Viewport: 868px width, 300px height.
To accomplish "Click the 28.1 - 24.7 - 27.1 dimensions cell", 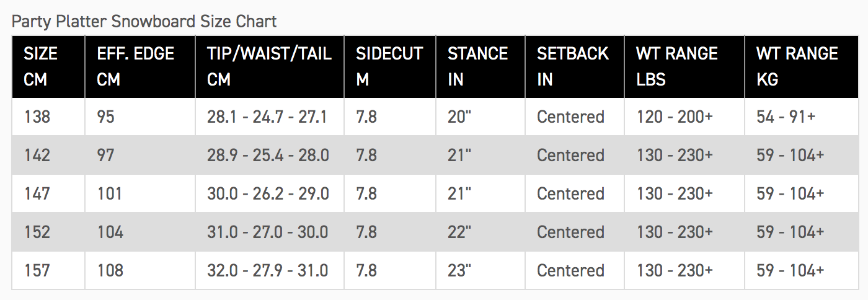I will (267, 117).
